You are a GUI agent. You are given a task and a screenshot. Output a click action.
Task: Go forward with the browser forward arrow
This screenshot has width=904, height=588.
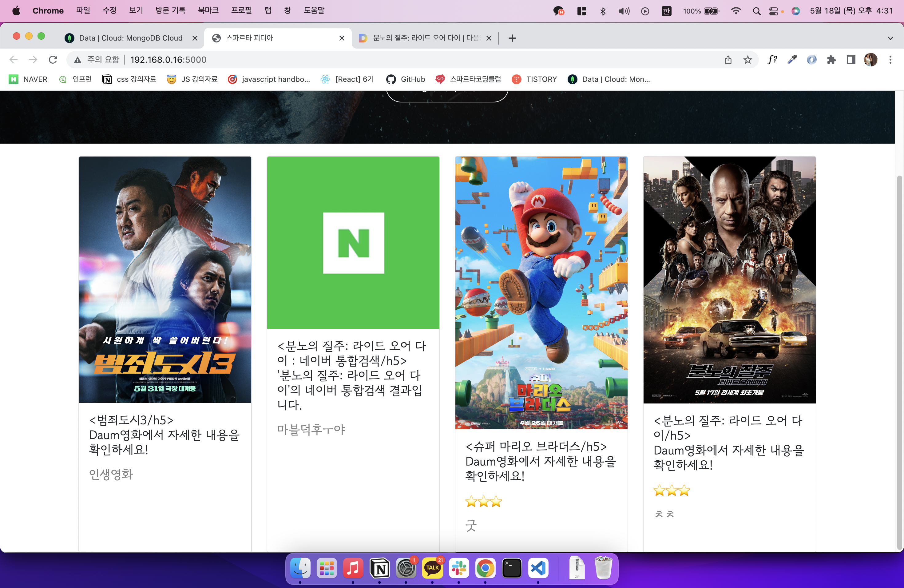(x=34, y=60)
